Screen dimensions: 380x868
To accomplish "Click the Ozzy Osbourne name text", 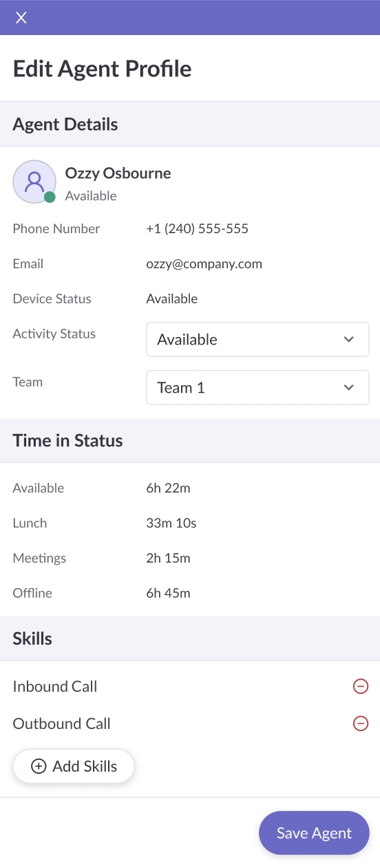I will tap(118, 173).
